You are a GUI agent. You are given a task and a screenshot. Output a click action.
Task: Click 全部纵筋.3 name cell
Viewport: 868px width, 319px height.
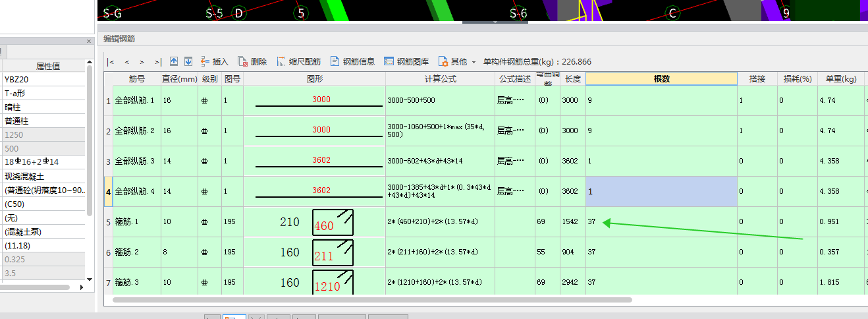point(136,161)
